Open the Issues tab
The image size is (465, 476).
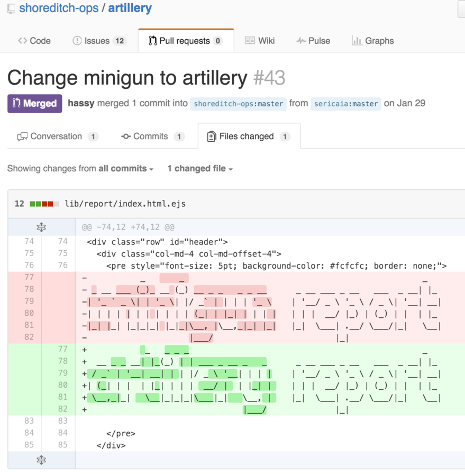coord(100,41)
